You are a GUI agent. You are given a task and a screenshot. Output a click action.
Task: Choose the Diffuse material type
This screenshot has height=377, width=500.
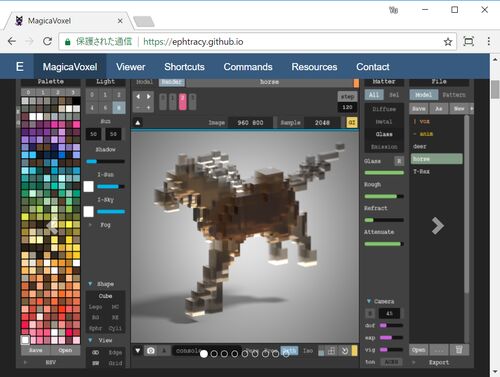384,109
